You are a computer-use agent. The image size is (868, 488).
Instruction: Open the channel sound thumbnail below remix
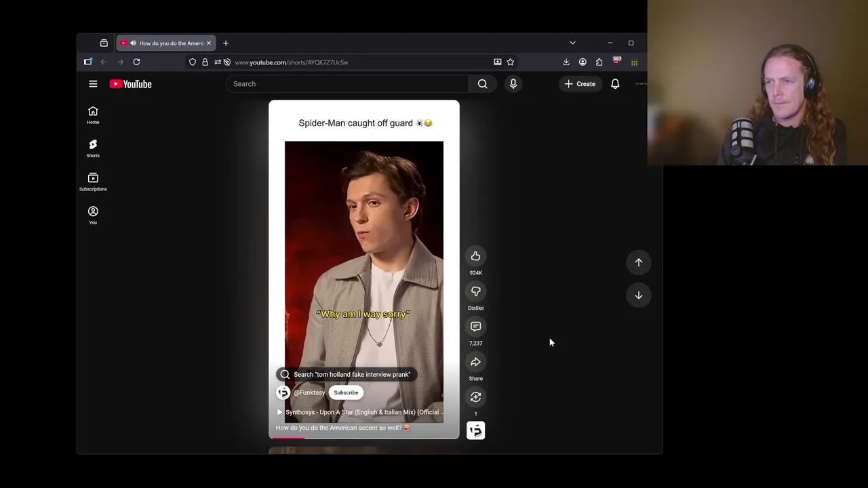click(475, 430)
